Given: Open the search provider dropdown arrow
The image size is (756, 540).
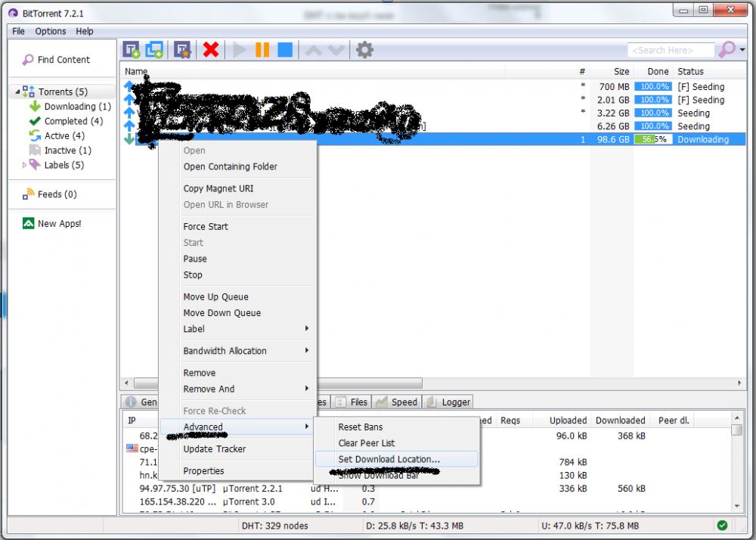Looking at the screenshot, I should click(x=742, y=50).
